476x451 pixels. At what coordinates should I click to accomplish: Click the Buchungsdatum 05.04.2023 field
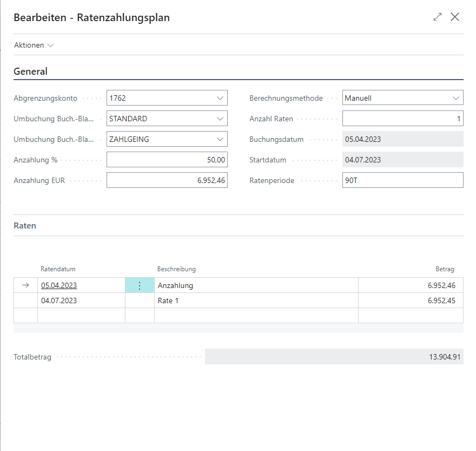403,139
